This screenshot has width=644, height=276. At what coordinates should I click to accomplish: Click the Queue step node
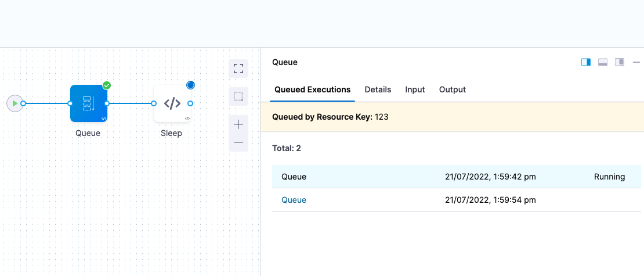coord(88,103)
